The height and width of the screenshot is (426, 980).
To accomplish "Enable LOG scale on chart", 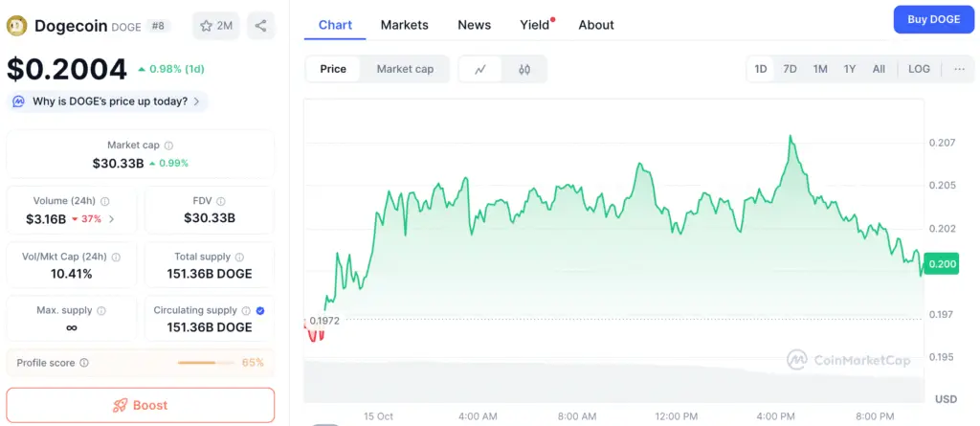I will click(x=919, y=69).
